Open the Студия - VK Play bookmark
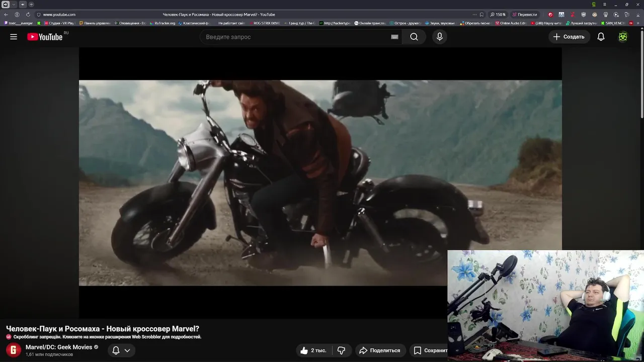Image resolution: width=644 pixels, height=362 pixels. coord(59,23)
